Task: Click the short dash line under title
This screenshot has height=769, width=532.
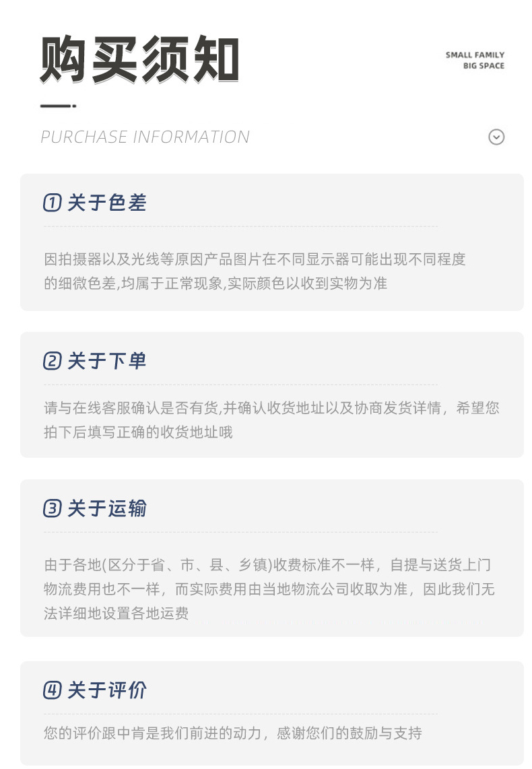Action: pos(58,106)
